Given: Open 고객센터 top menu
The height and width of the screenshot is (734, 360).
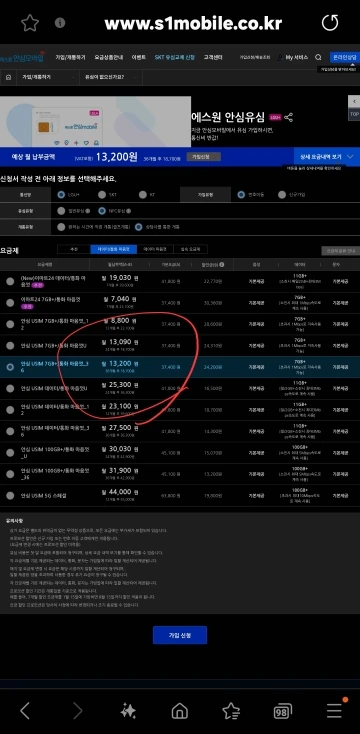Looking at the screenshot, I should tap(213, 57).
